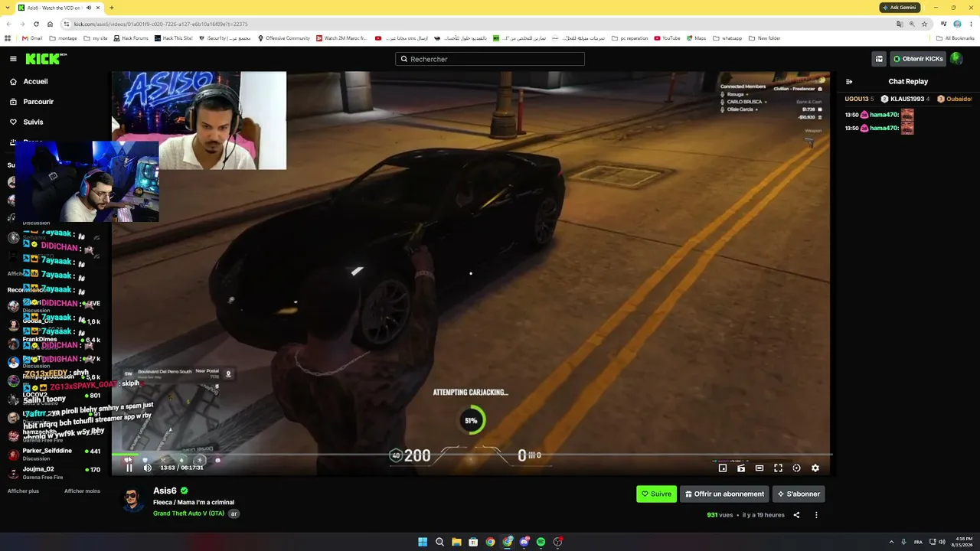Screen dimensions: 980x551
Task: Open the Hack Forums bookmark
Action: (x=131, y=38)
